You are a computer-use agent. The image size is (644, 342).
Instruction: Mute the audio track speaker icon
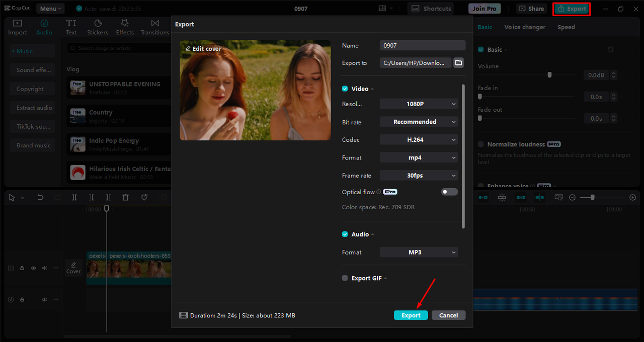[x=45, y=299]
